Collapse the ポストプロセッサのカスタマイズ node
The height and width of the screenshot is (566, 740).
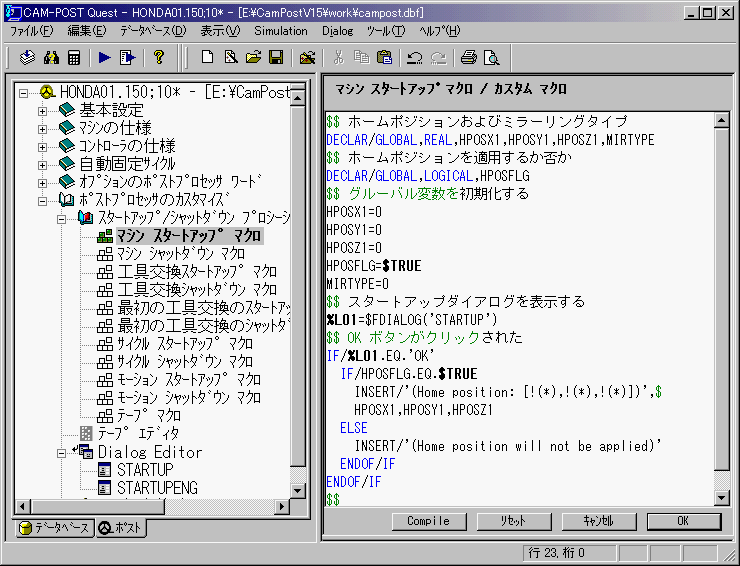tap(42, 201)
